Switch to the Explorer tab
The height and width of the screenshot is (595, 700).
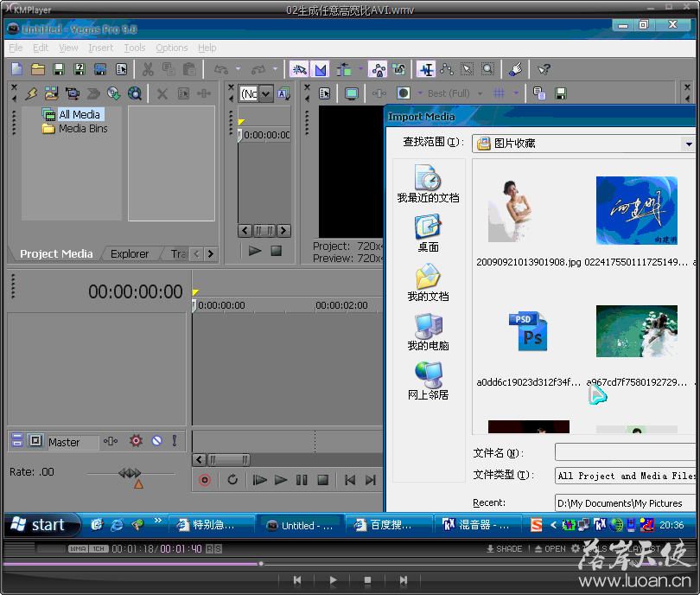click(130, 253)
